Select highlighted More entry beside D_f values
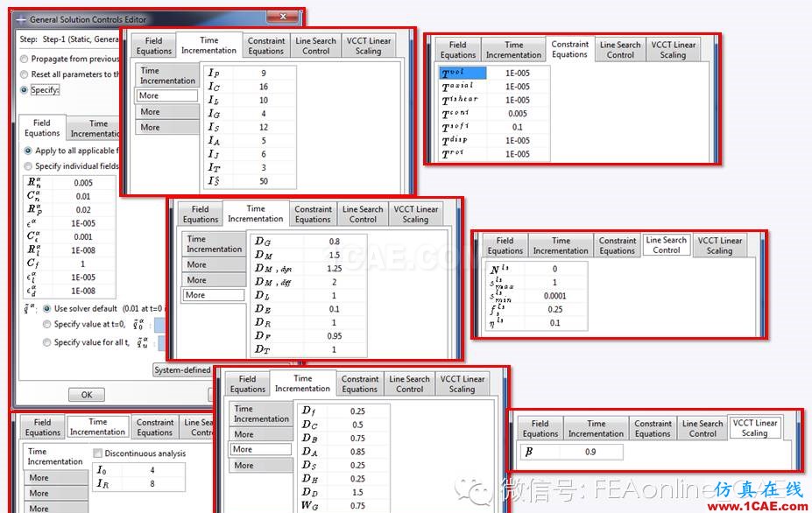The width and height of the screenshot is (812, 513). (261, 449)
